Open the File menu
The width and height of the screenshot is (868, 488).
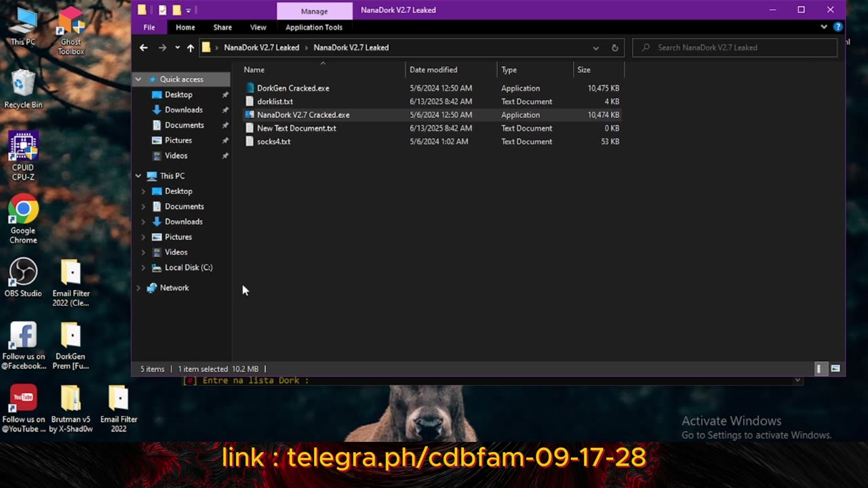(x=149, y=27)
